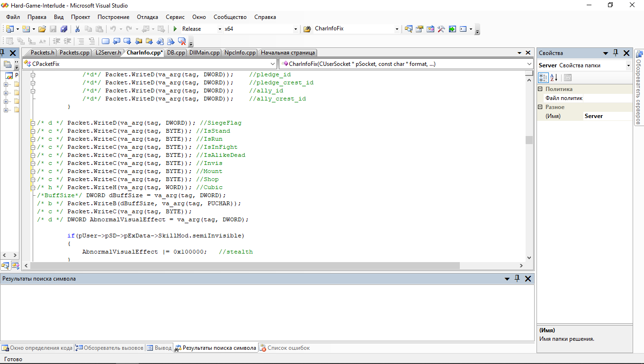This screenshot has width=644, height=364.
Task: Click the (Имя) value field Server
Action: pyautogui.click(x=608, y=116)
